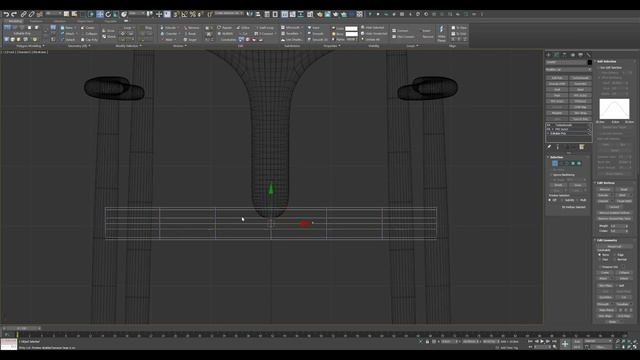
Task: Undo the last action in main toolbar
Action: click(6, 14)
